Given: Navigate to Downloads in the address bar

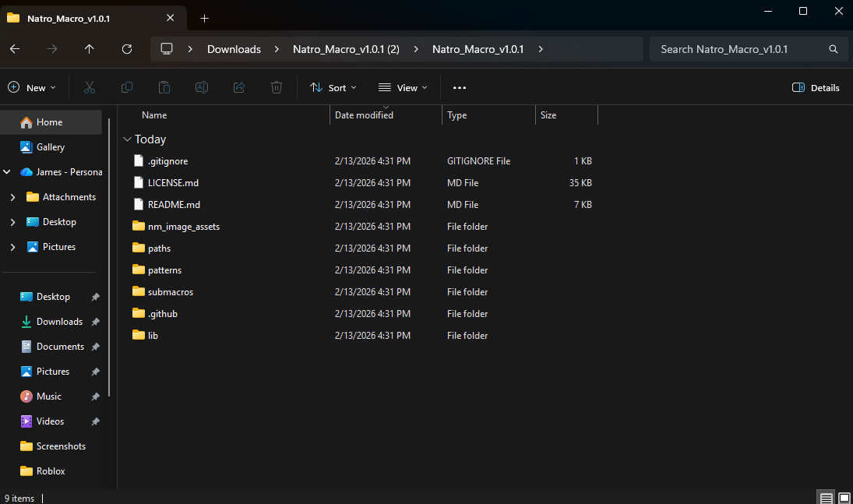Looking at the screenshot, I should pos(234,49).
